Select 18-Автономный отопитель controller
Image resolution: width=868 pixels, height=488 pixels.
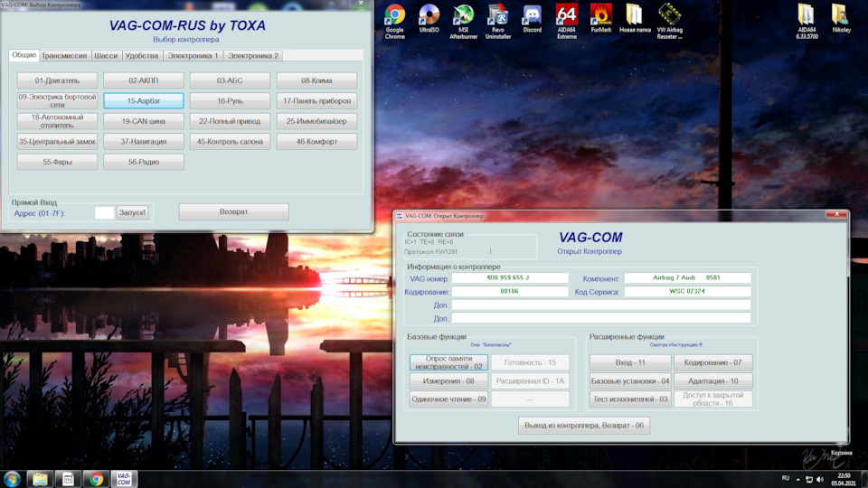tap(57, 121)
